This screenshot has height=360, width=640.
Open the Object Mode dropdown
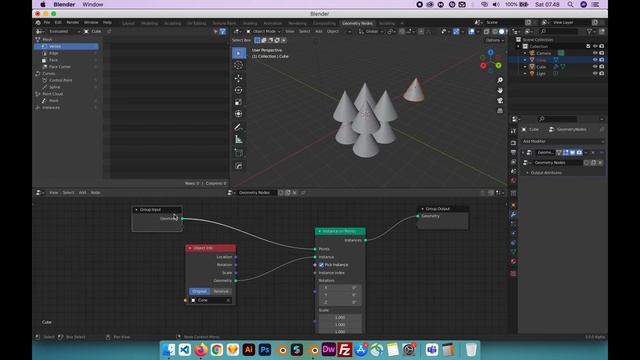coord(264,31)
